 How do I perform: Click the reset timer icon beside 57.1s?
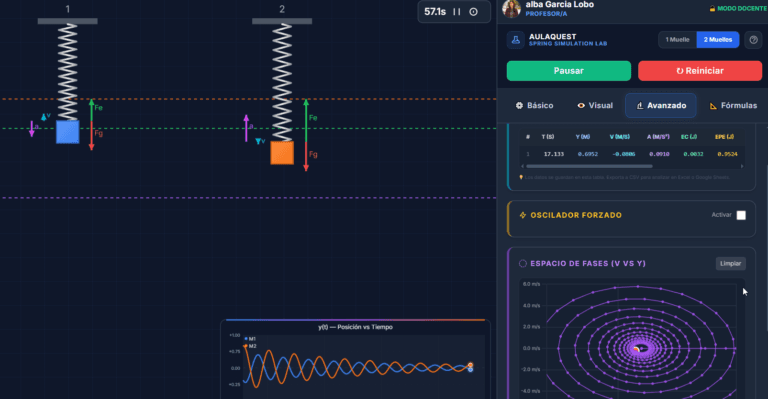(x=474, y=12)
